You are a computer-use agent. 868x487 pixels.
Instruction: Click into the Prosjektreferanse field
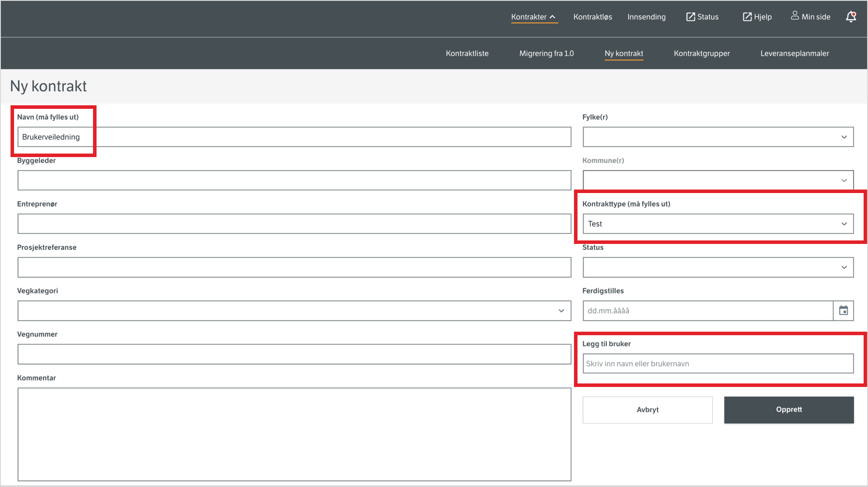[x=294, y=267]
